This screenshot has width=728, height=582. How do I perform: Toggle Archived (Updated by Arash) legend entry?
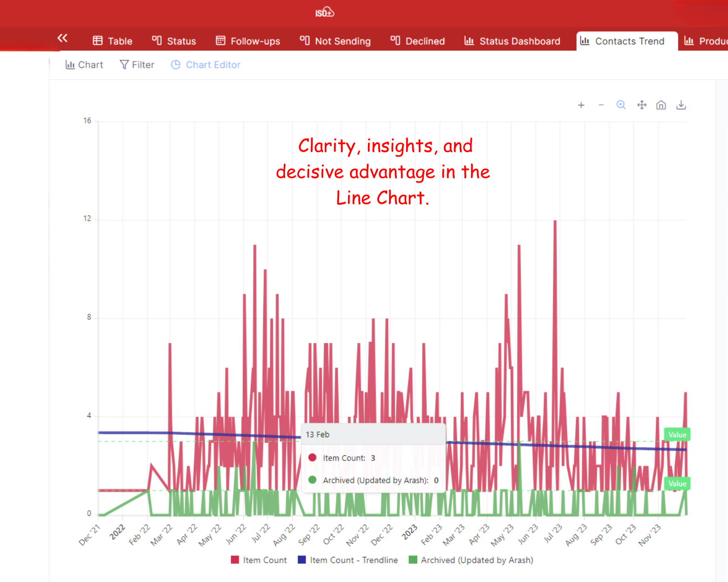(471, 560)
